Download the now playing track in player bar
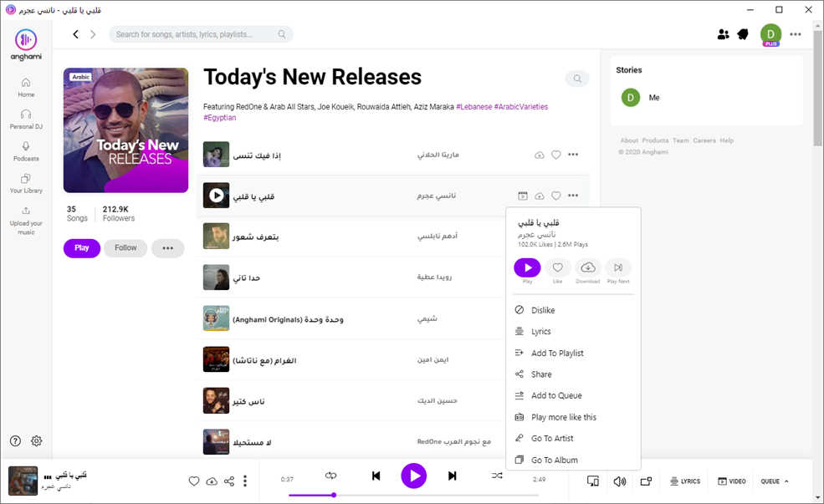The height and width of the screenshot is (504, 824). (212, 481)
